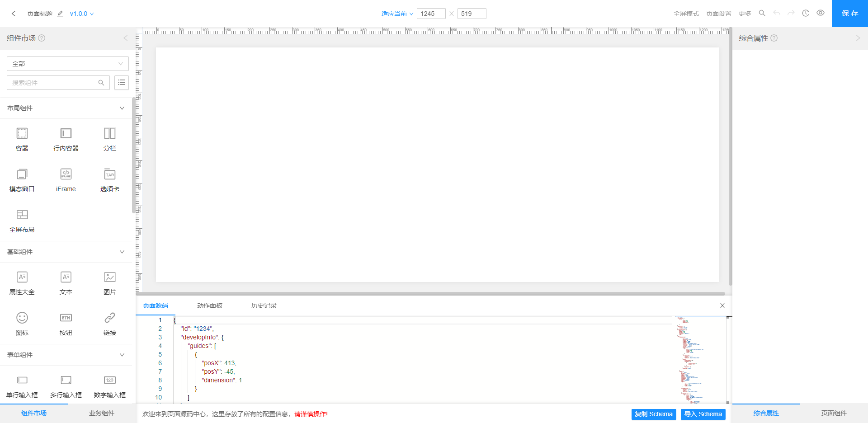Open the 更多 menu
This screenshot has width=868, height=423.
745,14
